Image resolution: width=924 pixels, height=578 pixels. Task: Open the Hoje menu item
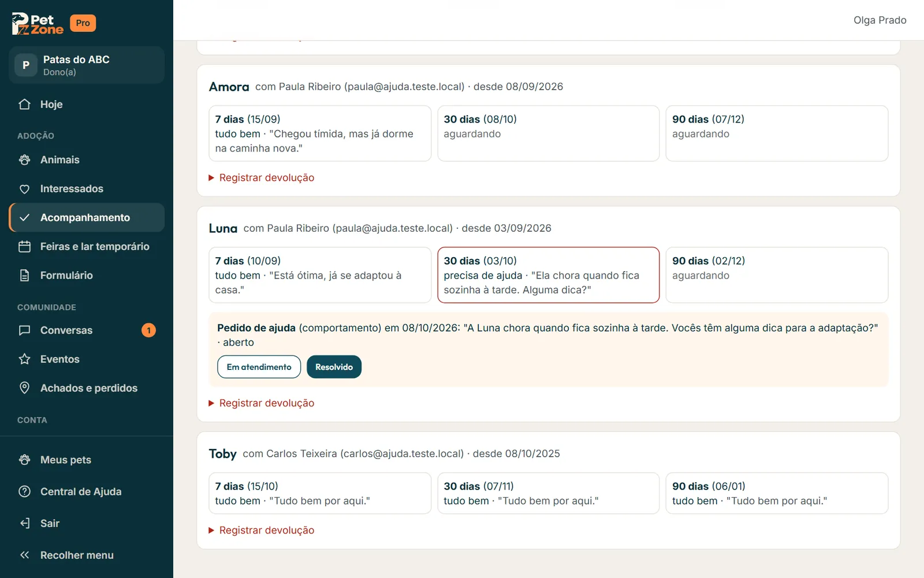coord(87,105)
